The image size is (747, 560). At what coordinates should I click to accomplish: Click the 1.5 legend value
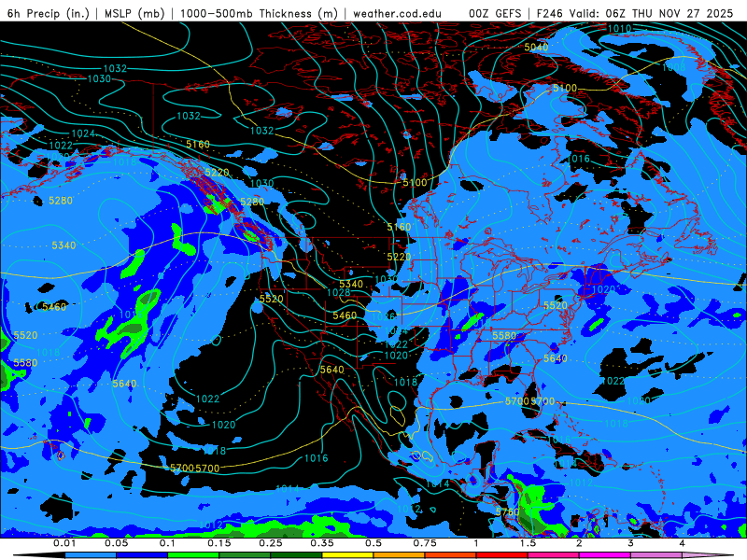click(x=528, y=543)
